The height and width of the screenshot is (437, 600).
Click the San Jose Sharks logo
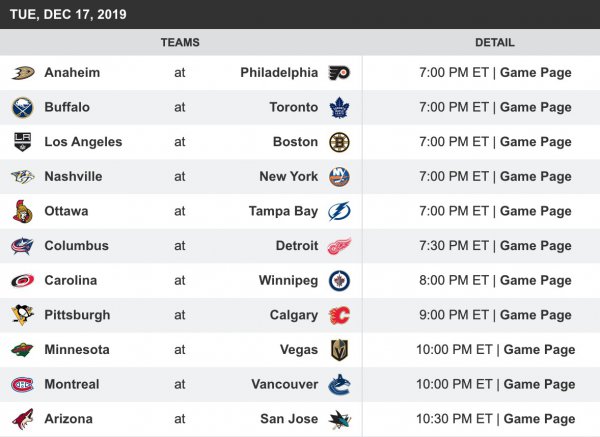point(340,419)
